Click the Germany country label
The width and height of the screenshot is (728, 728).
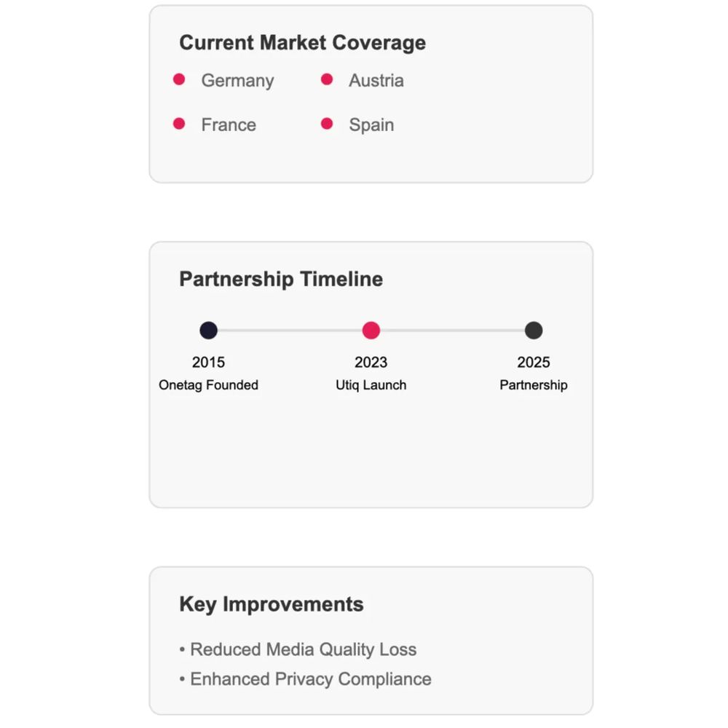point(238,80)
